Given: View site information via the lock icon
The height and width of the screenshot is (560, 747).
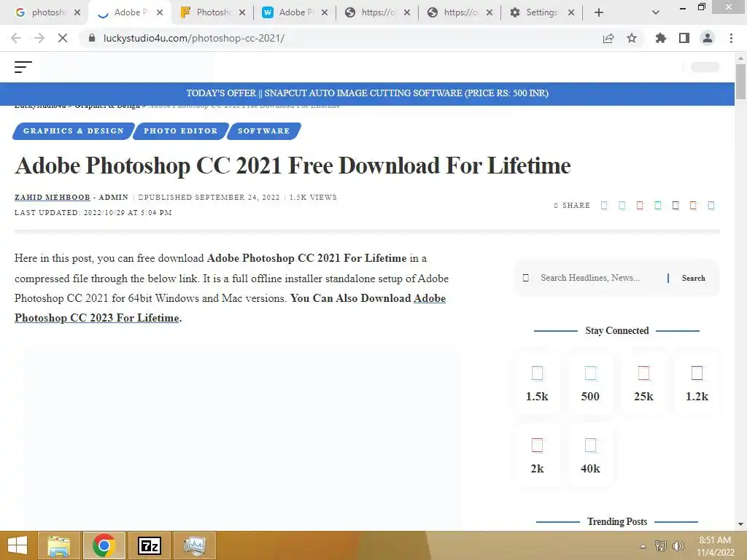Looking at the screenshot, I should pyautogui.click(x=92, y=38).
